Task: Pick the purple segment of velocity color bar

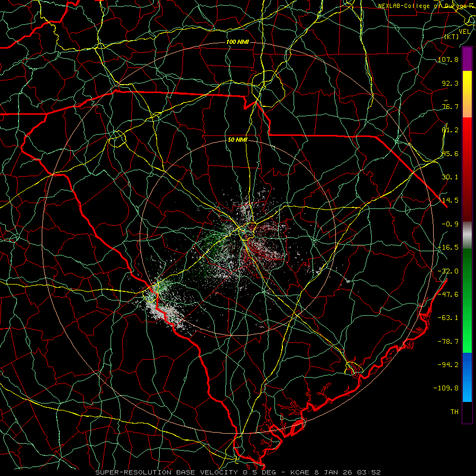Action: pyautogui.click(x=467, y=59)
